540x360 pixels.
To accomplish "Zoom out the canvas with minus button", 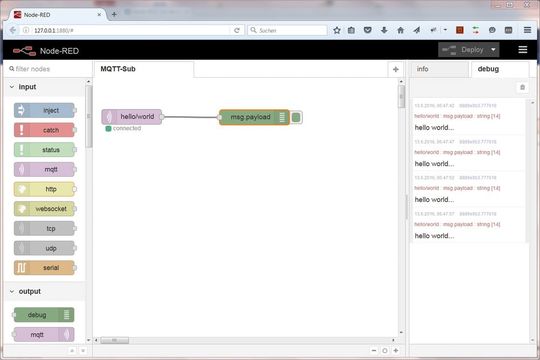I will (374, 350).
